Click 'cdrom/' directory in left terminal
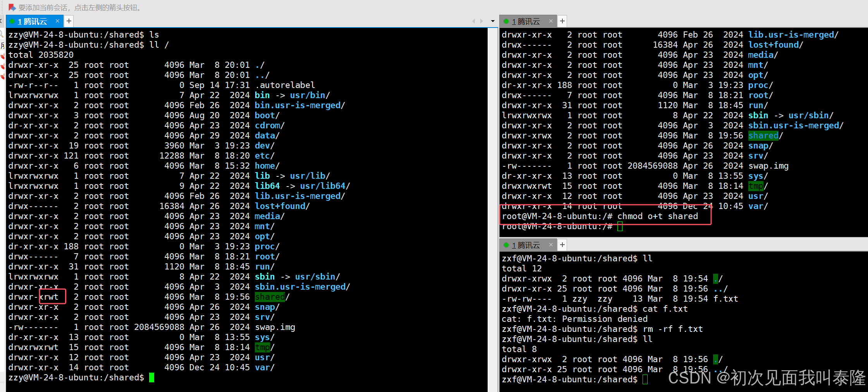This screenshot has height=392, width=868. (x=270, y=125)
